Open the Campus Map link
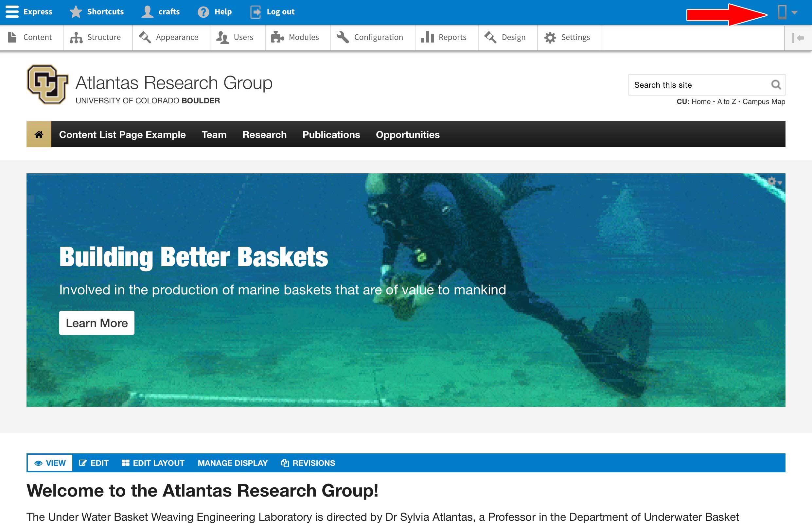This screenshot has width=812, height=526. click(x=764, y=102)
